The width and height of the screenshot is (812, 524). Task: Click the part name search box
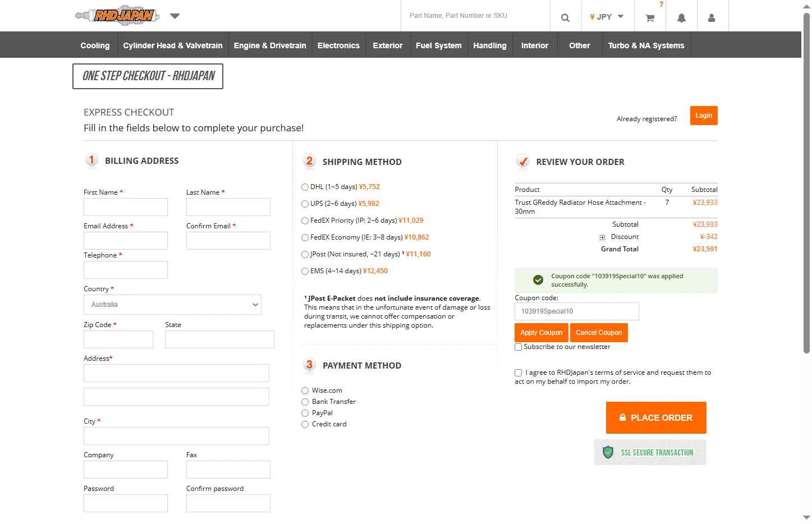click(x=475, y=16)
